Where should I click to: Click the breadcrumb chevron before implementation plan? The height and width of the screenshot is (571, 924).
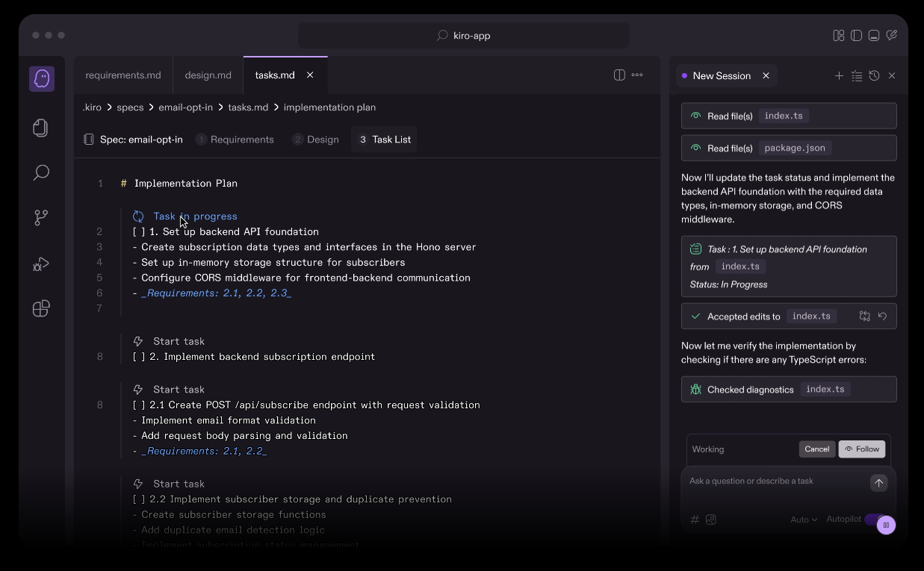coord(276,107)
